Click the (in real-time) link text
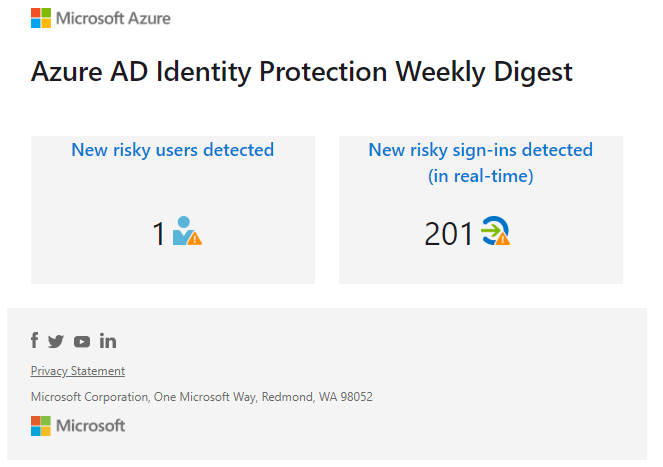This screenshot has height=467, width=663. (481, 176)
